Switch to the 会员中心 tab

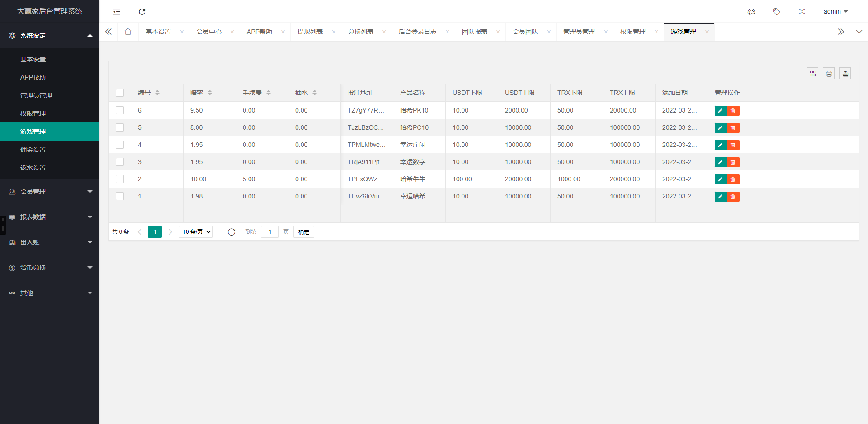(x=209, y=32)
